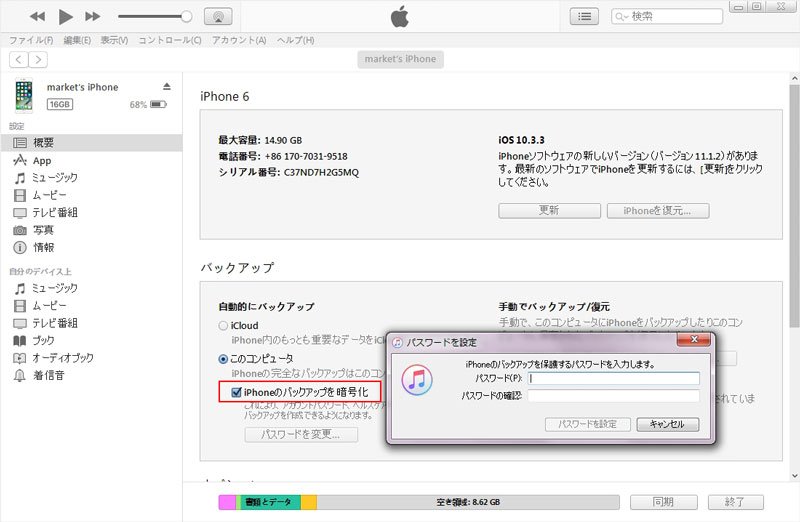Click the fast-forward playback button
Screen dimensions: 800x522
click(x=92, y=17)
